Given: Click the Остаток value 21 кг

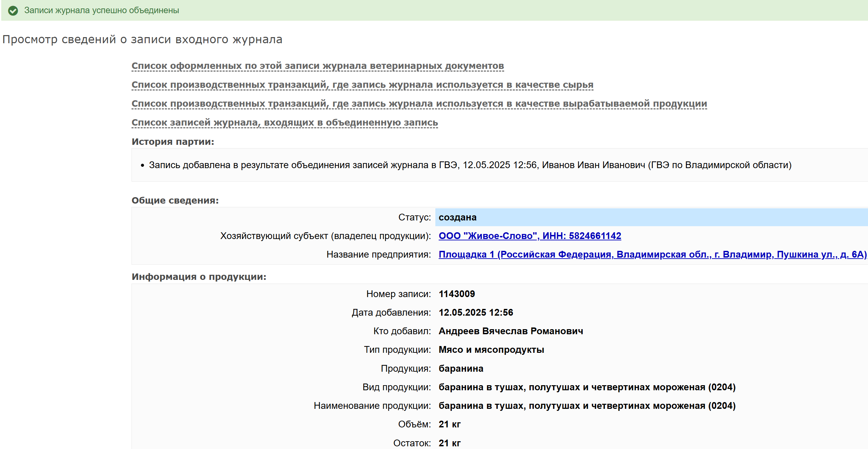Looking at the screenshot, I should pyautogui.click(x=449, y=443).
